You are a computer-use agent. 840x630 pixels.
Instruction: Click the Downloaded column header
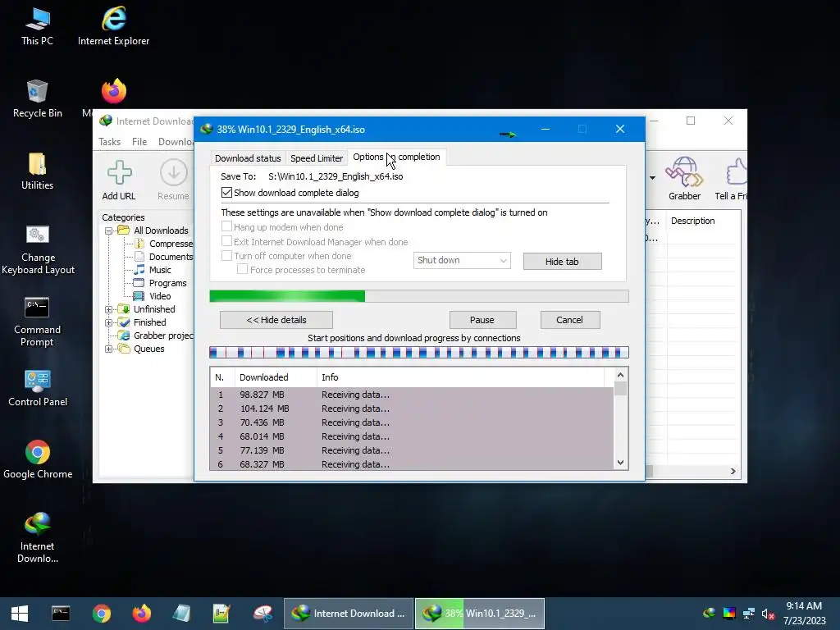(276, 377)
